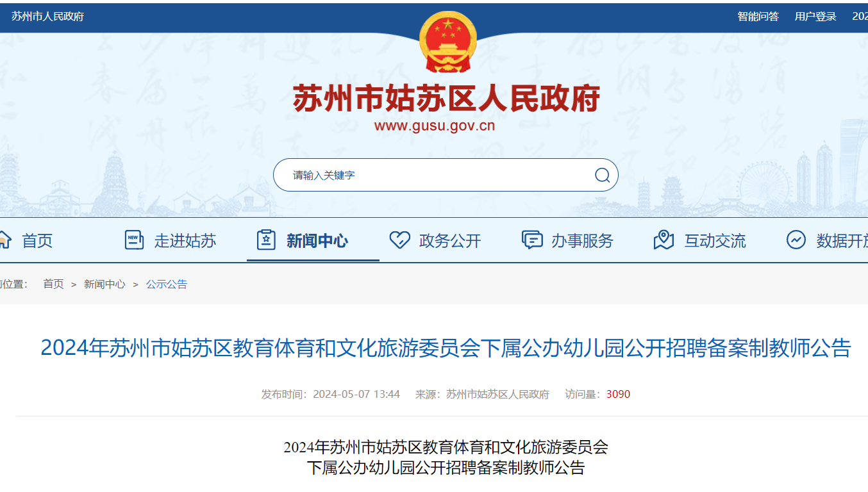Click the clipboard star icon beside 新闻中心
Viewport: 868px width, 492px height.
pyautogui.click(x=266, y=240)
